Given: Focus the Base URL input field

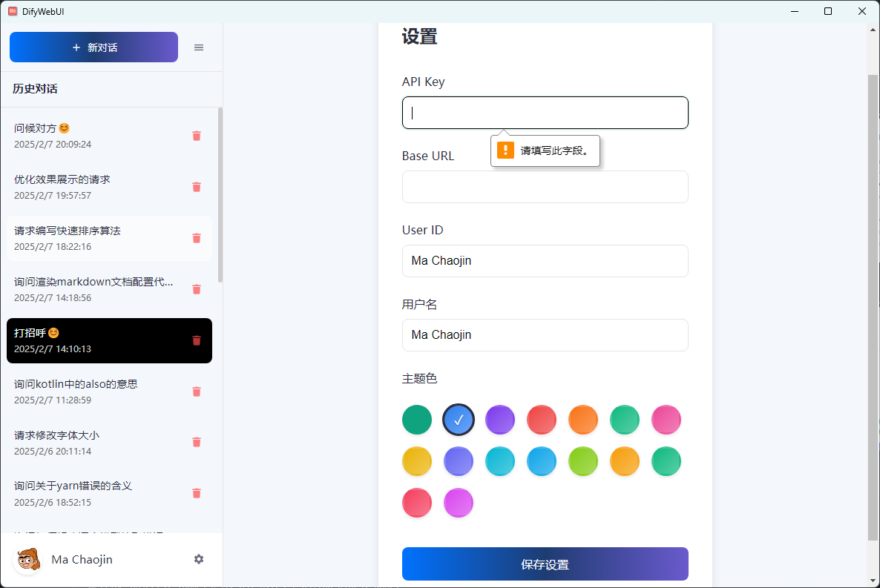Looking at the screenshot, I should [545, 187].
